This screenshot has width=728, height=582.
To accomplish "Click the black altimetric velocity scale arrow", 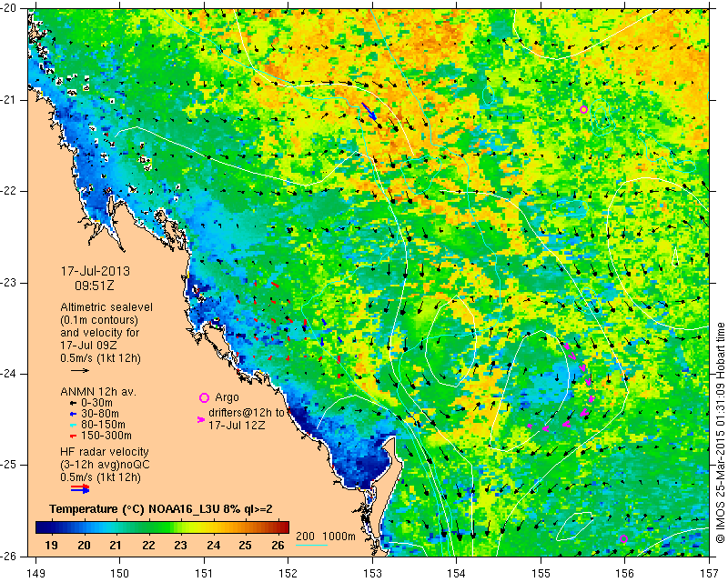I will tap(80, 370).
